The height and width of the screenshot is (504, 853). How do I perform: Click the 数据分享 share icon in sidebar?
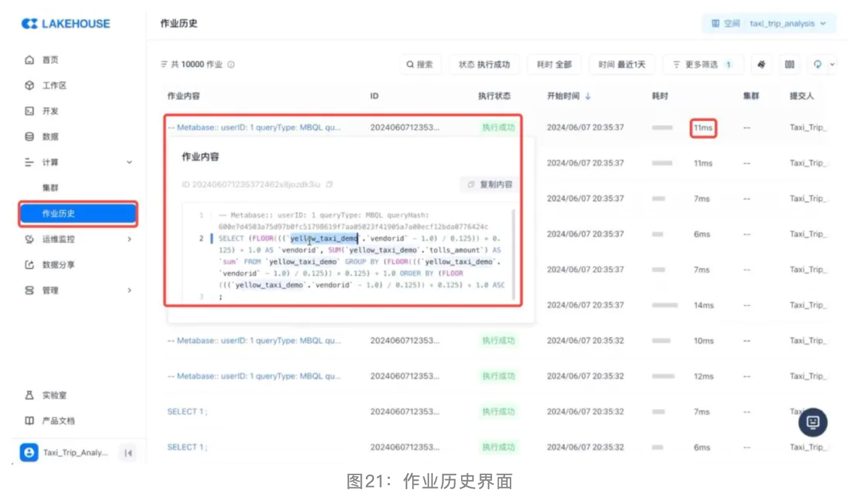coord(29,265)
